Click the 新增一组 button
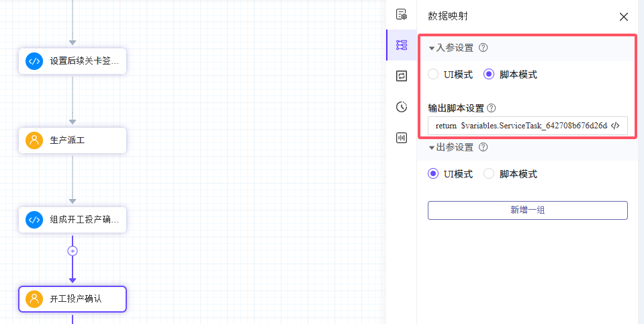 coord(527,210)
